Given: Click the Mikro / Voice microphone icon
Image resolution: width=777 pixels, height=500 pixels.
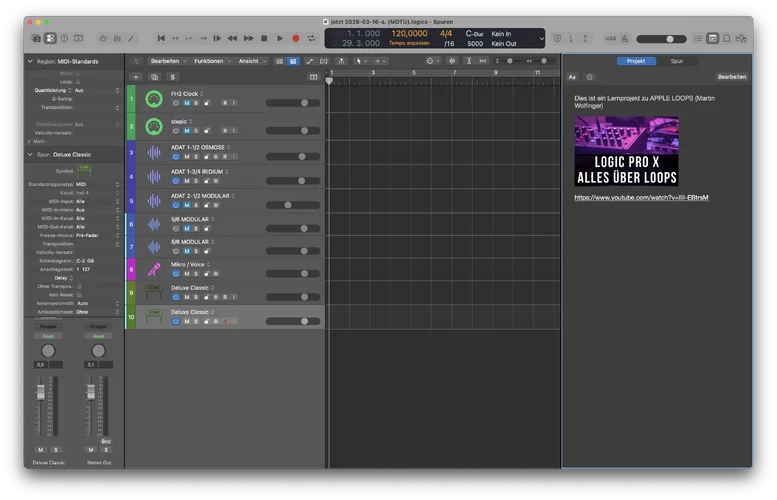Looking at the screenshot, I should pyautogui.click(x=154, y=270).
